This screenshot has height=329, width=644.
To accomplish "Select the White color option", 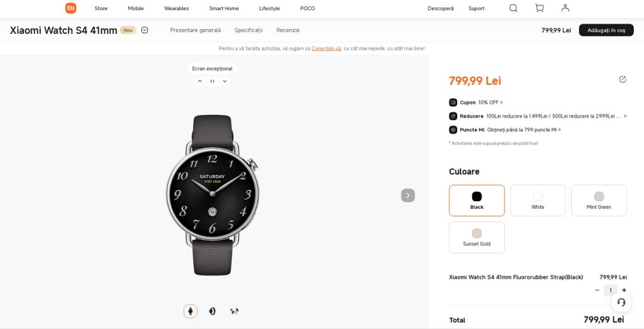I will (x=538, y=201).
